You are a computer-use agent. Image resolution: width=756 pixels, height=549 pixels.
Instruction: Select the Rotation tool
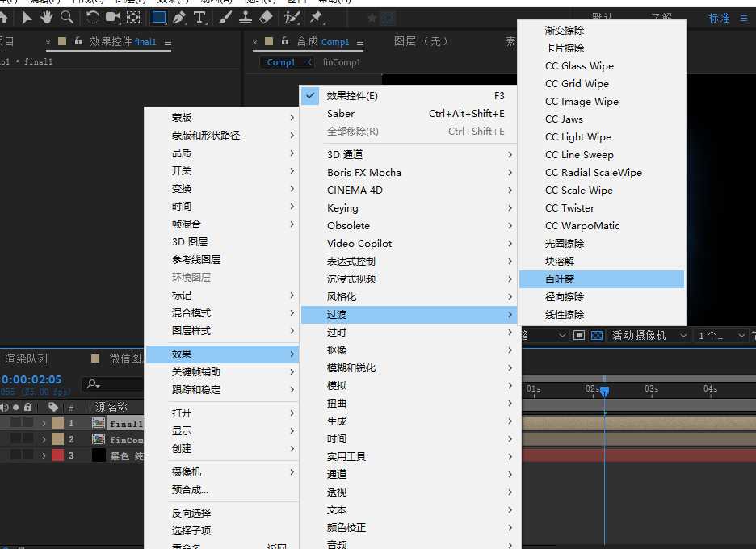(x=92, y=18)
